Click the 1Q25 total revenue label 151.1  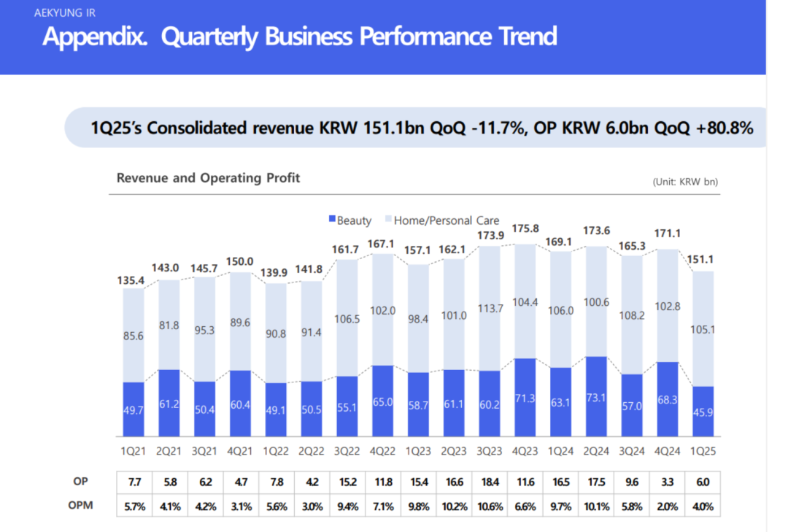[701, 259]
